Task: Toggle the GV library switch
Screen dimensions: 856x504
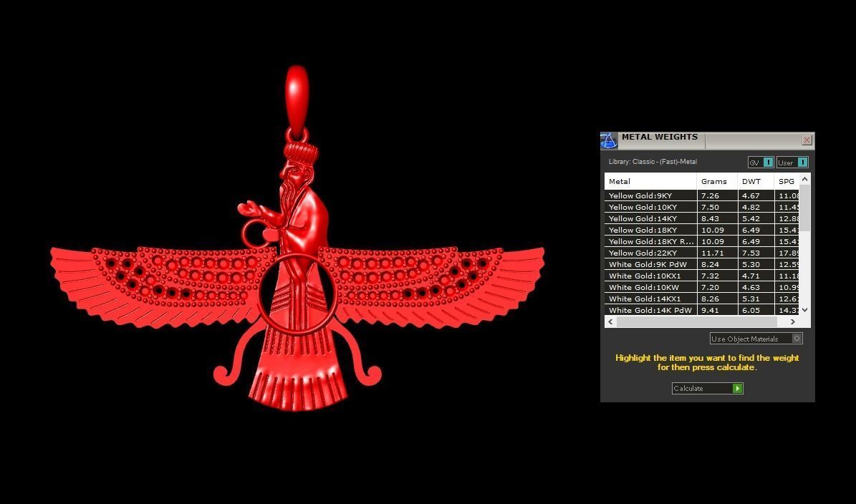Action: (x=761, y=162)
